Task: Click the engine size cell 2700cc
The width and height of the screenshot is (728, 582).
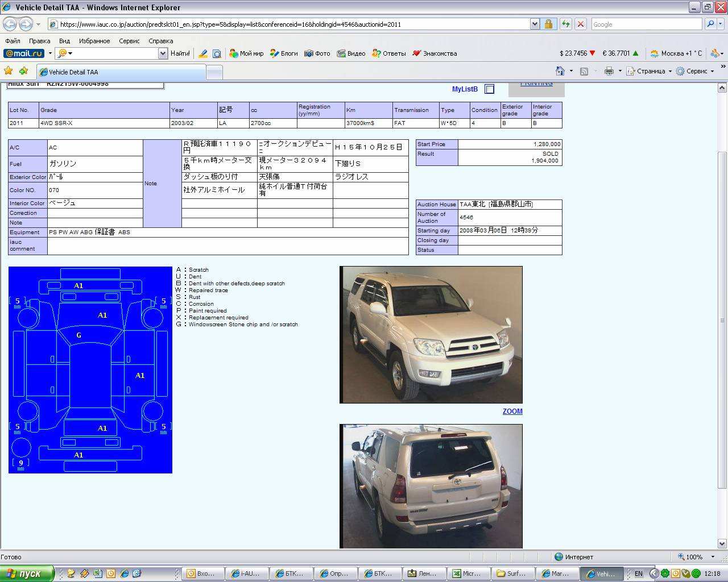Action: tap(273, 123)
